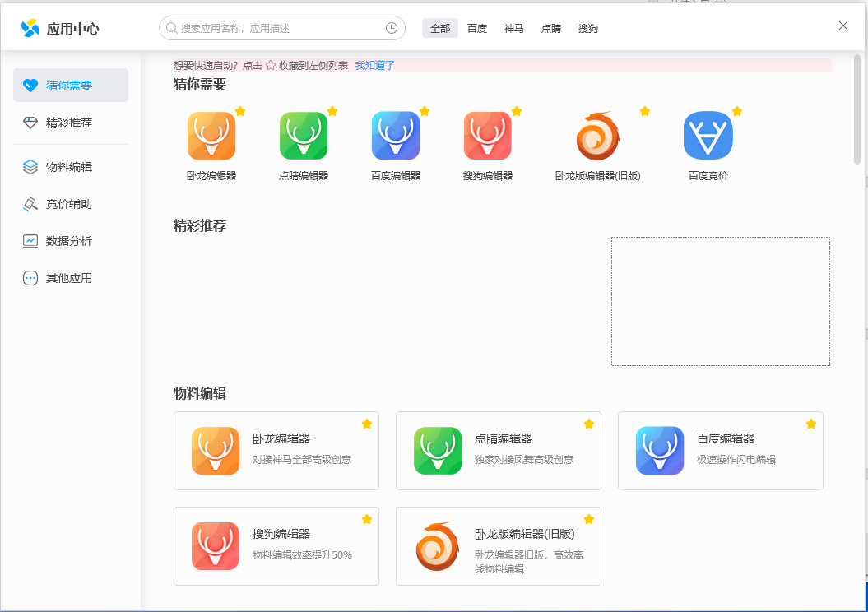This screenshot has height=612, width=868.
Task: Click the 物料编辑效率提升50% description text
Action: (302, 555)
